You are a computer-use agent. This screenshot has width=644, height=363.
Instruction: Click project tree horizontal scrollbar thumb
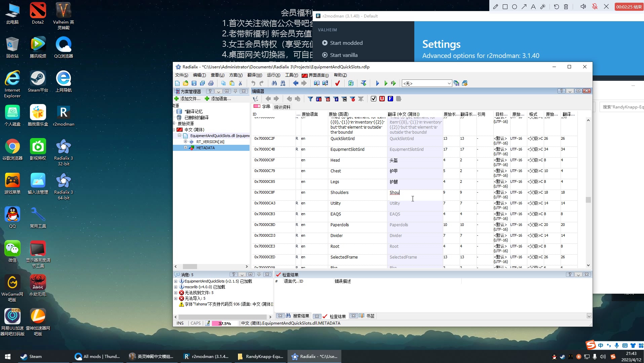pyautogui.click(x=190, y=266)
